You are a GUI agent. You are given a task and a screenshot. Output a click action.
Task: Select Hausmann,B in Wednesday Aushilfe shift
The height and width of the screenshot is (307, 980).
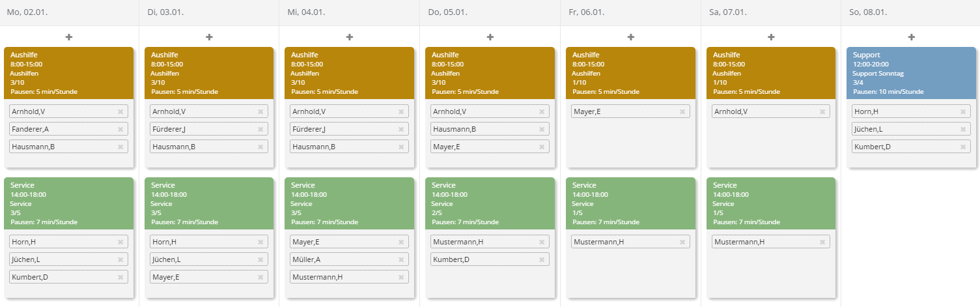[x=350, y=147]
